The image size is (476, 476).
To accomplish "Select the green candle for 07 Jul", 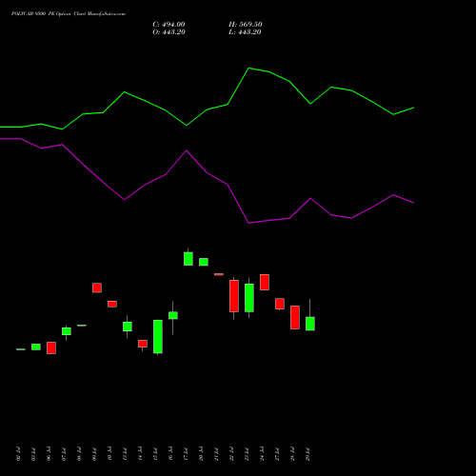I will [x=67, y=331].
